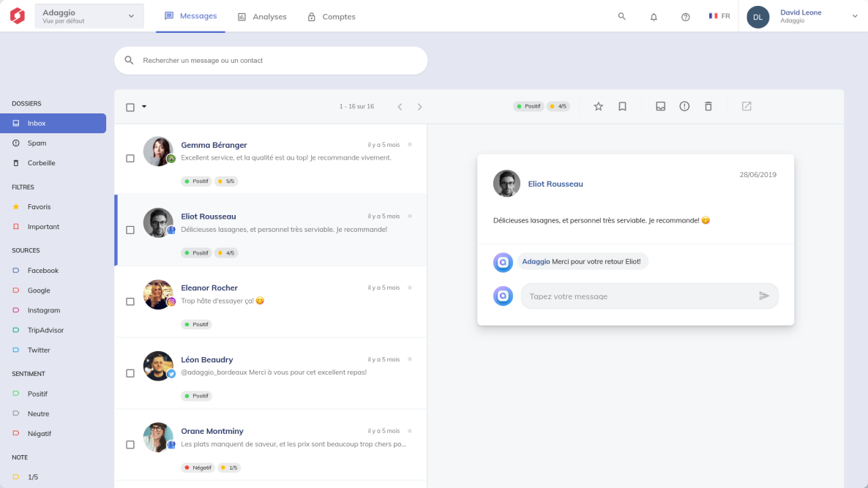This screenshot has height=488, width=868.
Task: Switch to the Comptes tab
Action: pos(331,17)
